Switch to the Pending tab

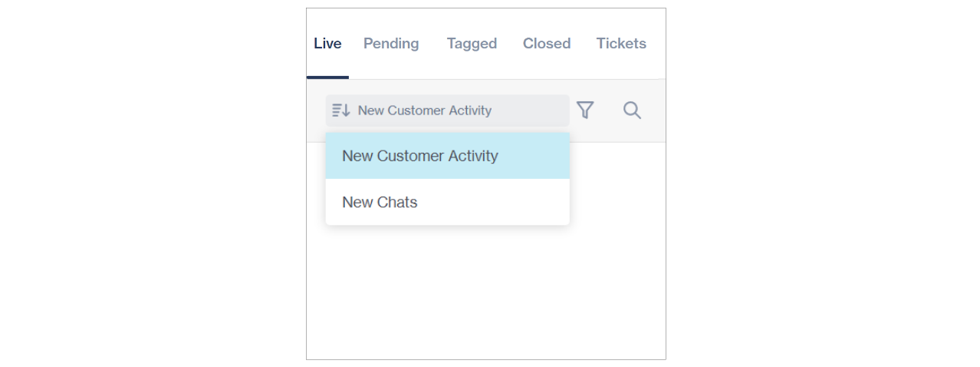pos(391,44)
